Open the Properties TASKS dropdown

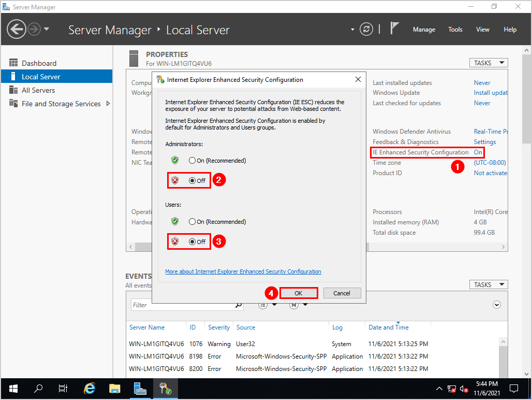click(x=489, y=63)
